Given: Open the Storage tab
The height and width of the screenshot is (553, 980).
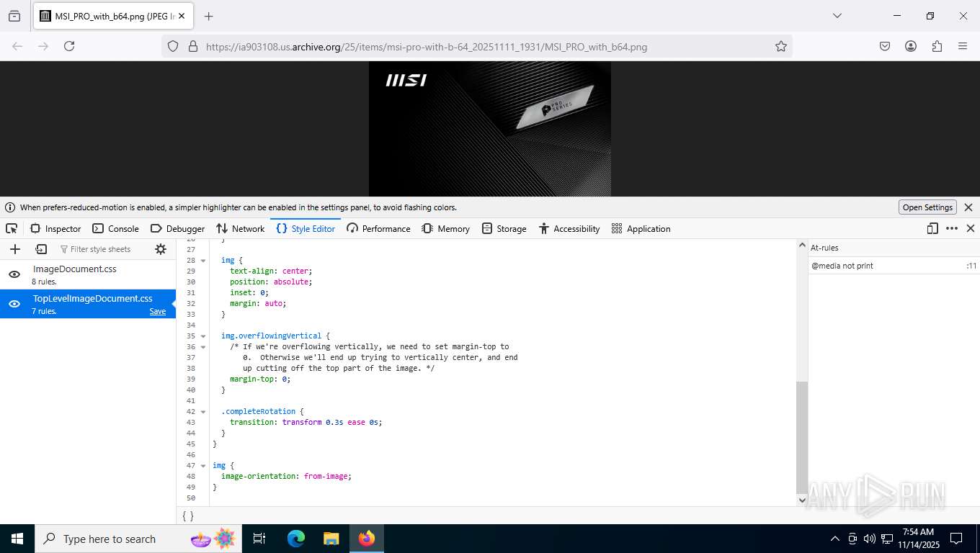Looking at the screenshot, I should tap(504, 228).
